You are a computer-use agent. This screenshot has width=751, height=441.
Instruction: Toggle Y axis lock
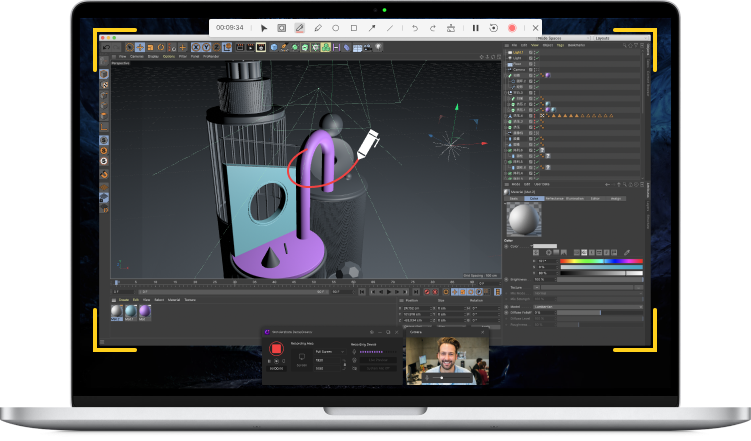pyautogui.click(x=206, y=47)
